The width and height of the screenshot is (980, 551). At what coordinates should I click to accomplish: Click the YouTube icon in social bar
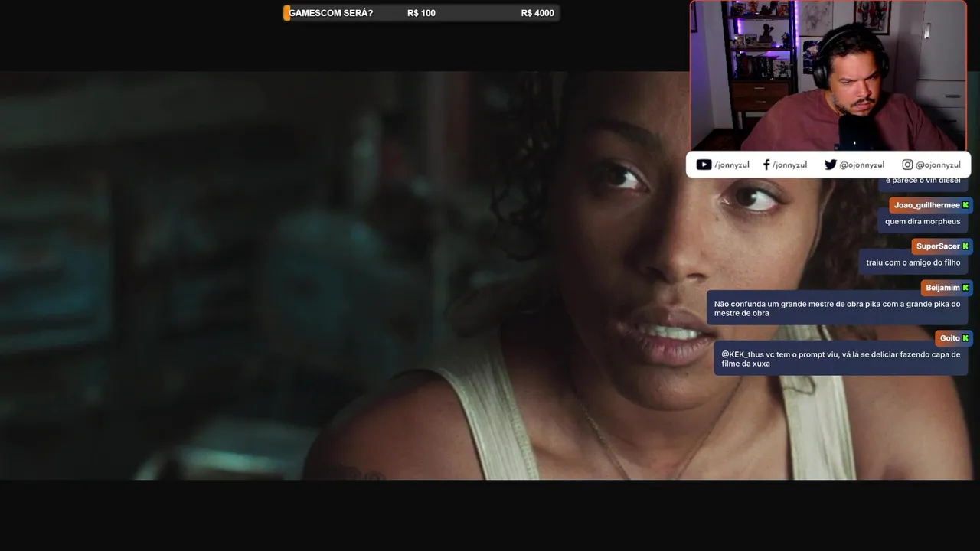(704, 165)
